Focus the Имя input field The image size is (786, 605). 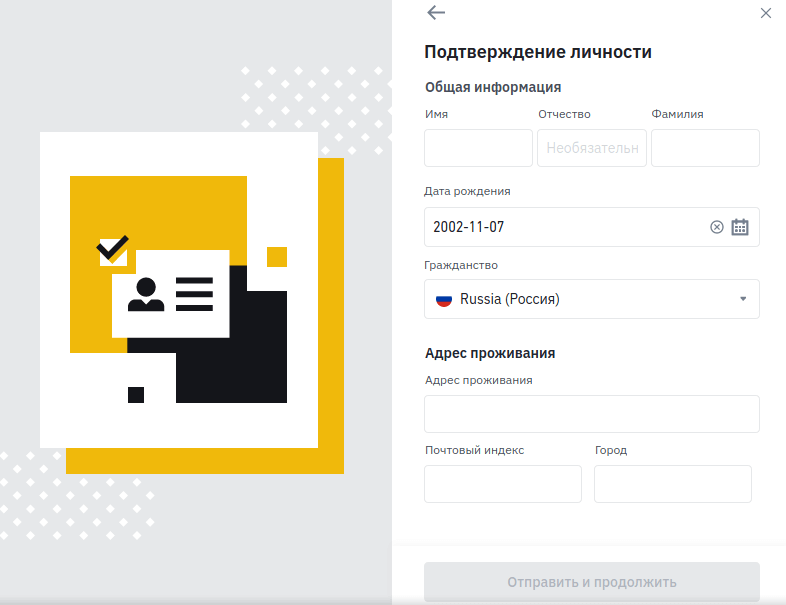[478, 148]
